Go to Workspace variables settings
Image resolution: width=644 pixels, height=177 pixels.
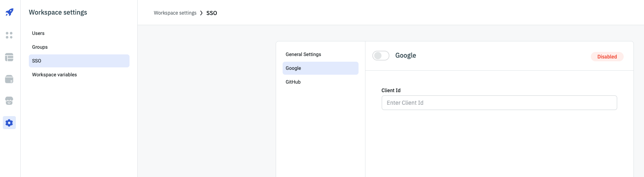(54, 75)
